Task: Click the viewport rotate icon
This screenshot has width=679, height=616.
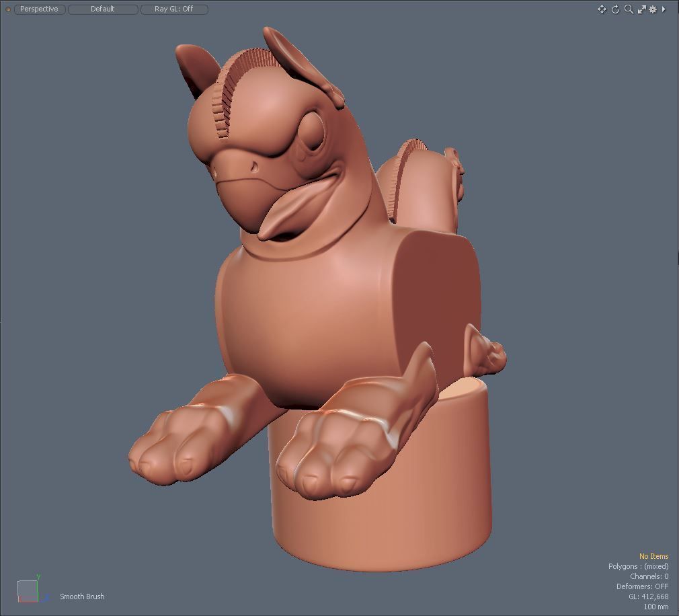Action: click(x=615, y=9)
